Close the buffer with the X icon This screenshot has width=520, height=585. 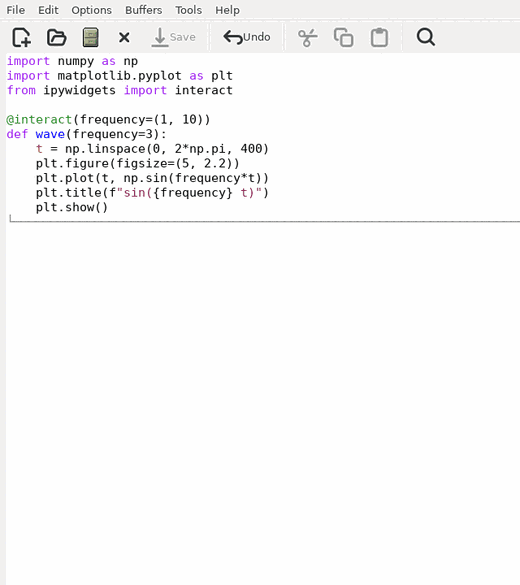point(124,37)
